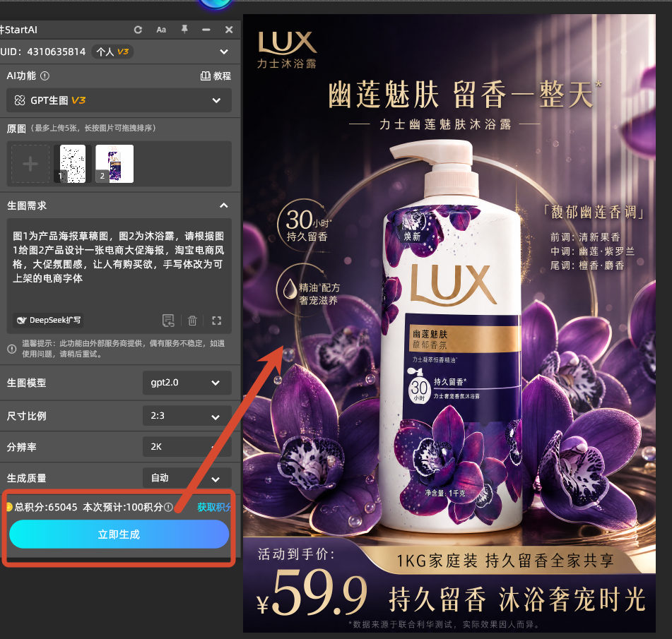Open the 分辨率 2K dropdown
The height and width of the screenshot is (639, 672).
[x=187, y=447]
